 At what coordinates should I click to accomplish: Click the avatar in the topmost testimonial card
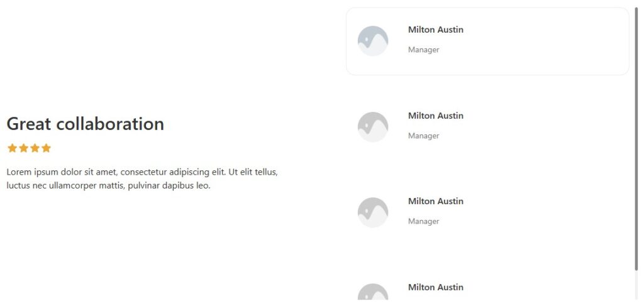(x=373, y=41)
